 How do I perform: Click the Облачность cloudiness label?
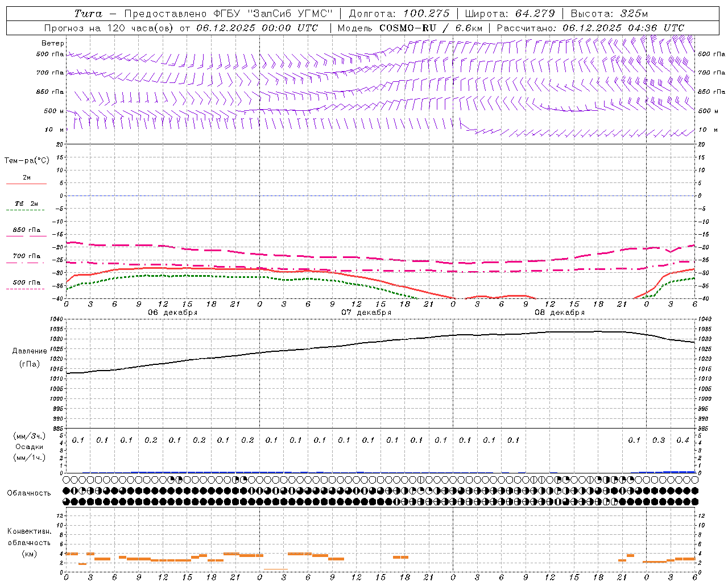[29, 493]
